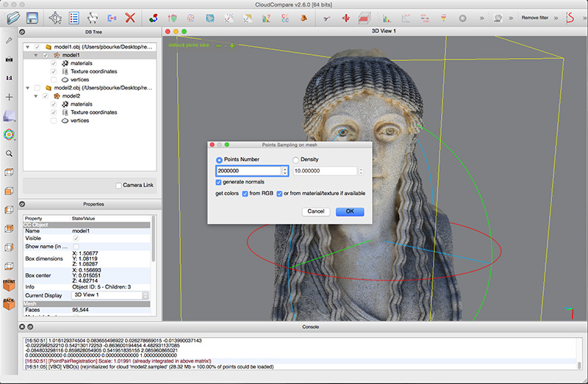Click the Console scrollbar
This screenshot has width=588, height=384.
(579, 365)
